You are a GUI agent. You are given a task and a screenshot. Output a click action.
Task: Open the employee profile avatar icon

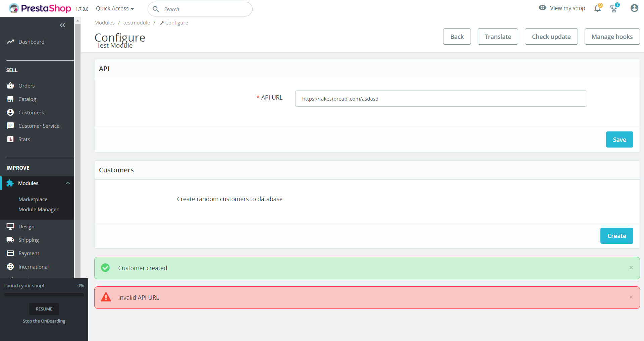point(634,8)
